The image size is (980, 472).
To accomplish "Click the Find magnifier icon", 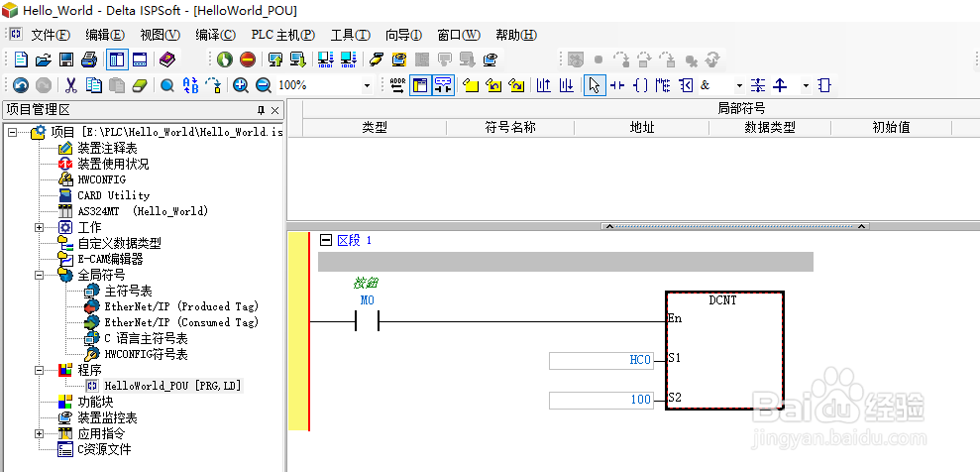I will 166,85.
